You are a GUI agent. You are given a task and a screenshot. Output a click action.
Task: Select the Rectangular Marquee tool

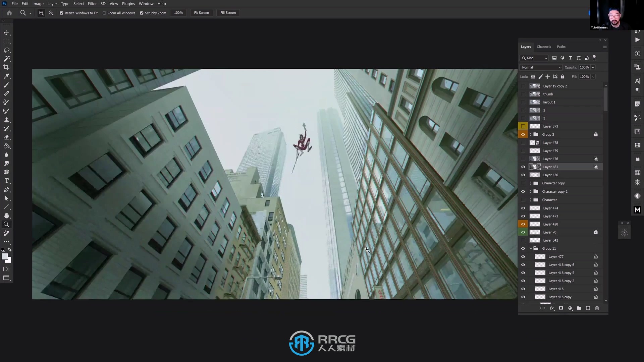click(x=6, y=41)
